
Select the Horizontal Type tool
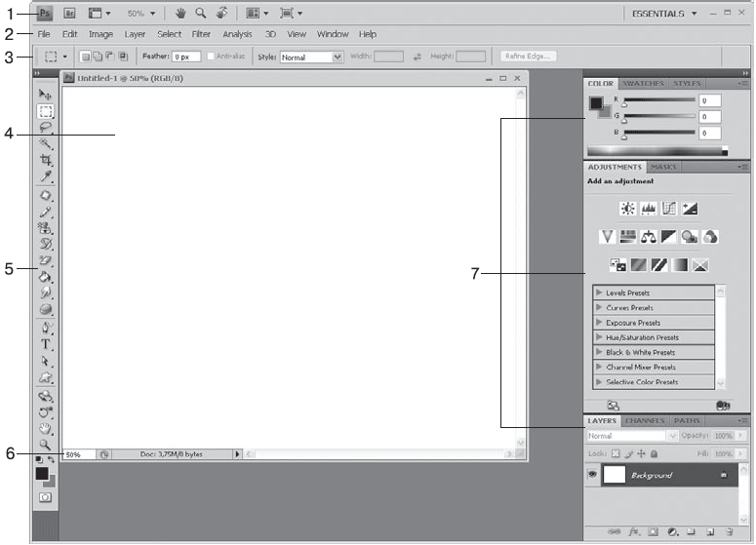pos(46,344)
